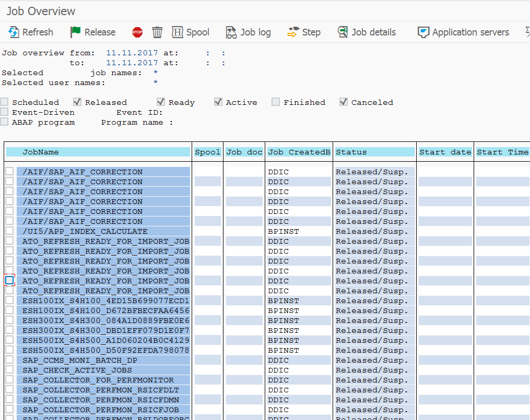Image resolution: width=530 pixels, height=420 pixels.
Task: Tick the checkbox for ESH100IX_S4H100_4ED15B699077ECD1
Action: tap(9, 301)
